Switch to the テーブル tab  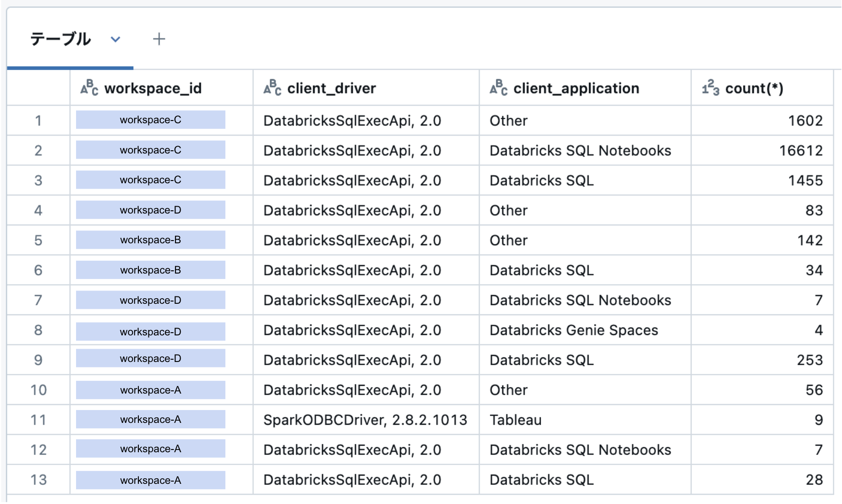coord(60,39)
